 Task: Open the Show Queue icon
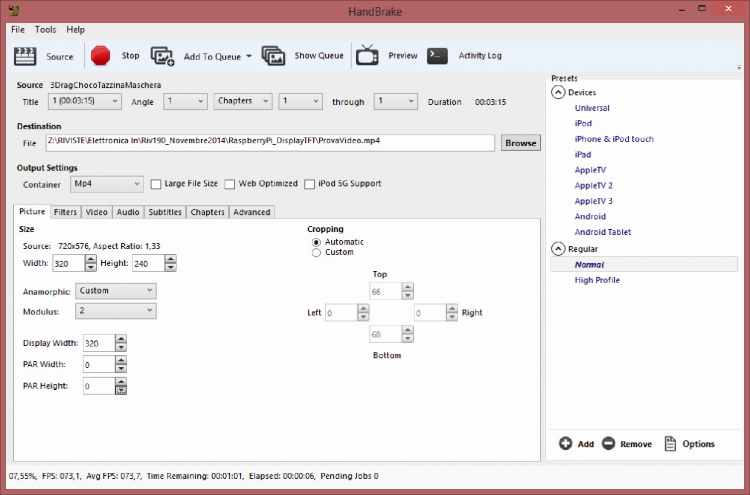pos(274,55)
